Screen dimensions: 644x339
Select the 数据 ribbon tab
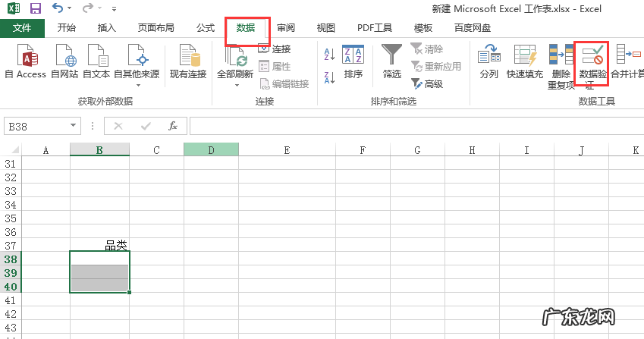pyautogui.click(x=246, y=28)
